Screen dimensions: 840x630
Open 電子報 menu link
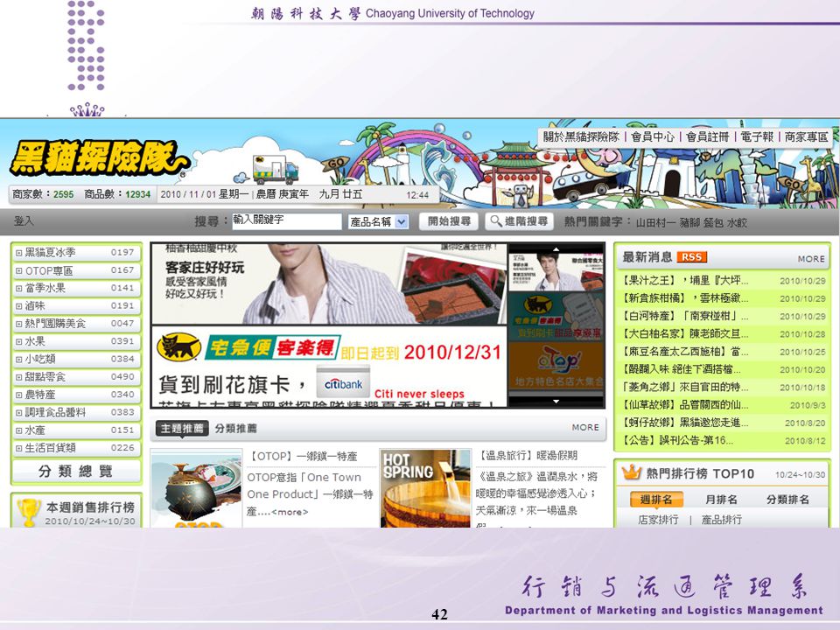pyautogui.click(x=757, y=136)
